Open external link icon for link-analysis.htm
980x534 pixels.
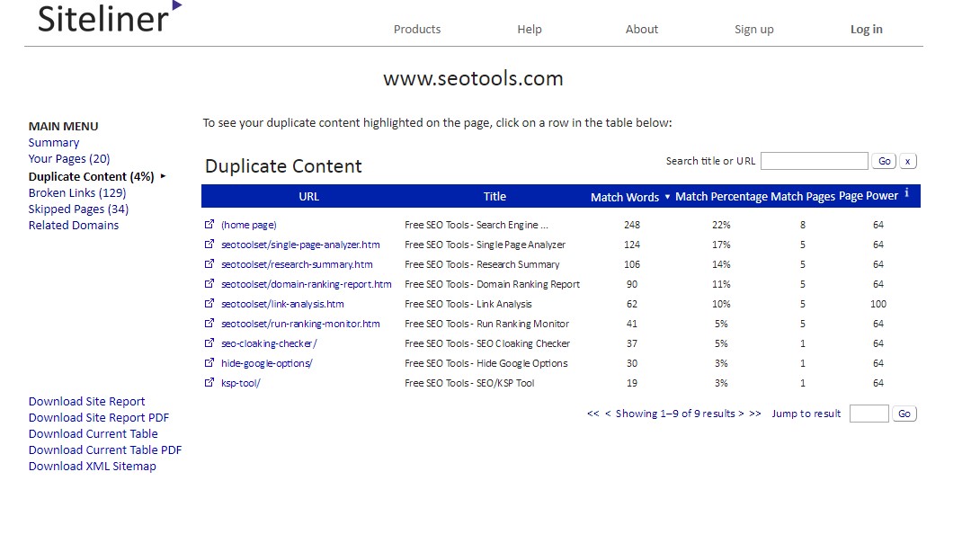(209, 304)
